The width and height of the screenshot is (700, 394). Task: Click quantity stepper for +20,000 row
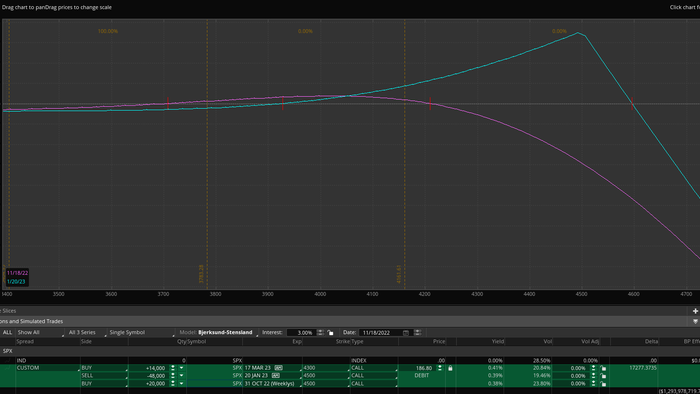[x=173, y=383]
